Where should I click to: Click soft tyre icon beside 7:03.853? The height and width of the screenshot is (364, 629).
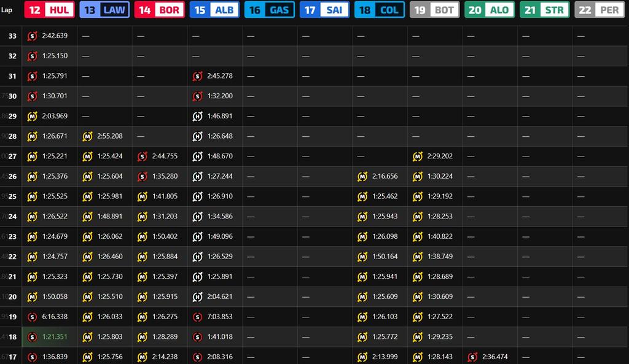[x=197, y=317]
